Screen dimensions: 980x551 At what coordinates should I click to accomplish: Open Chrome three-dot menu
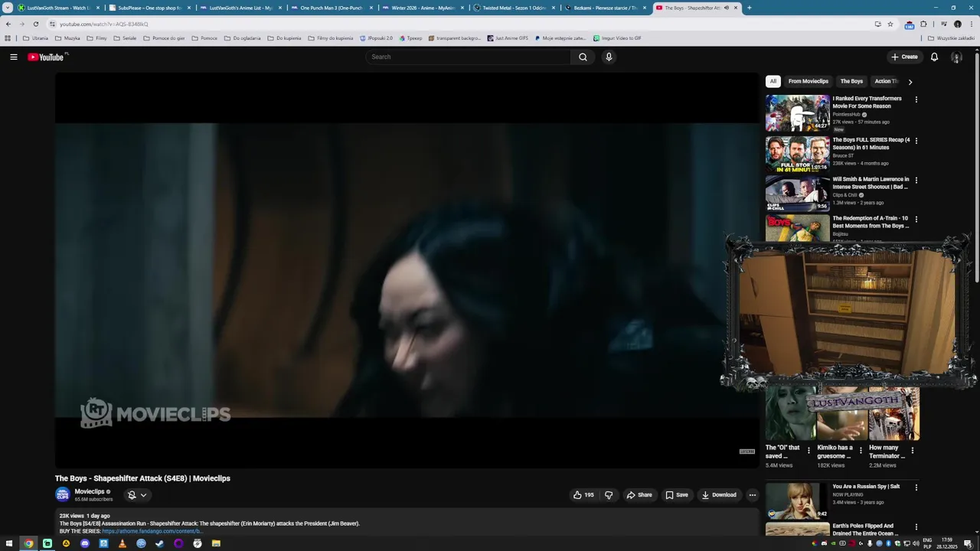click(971, 24)
